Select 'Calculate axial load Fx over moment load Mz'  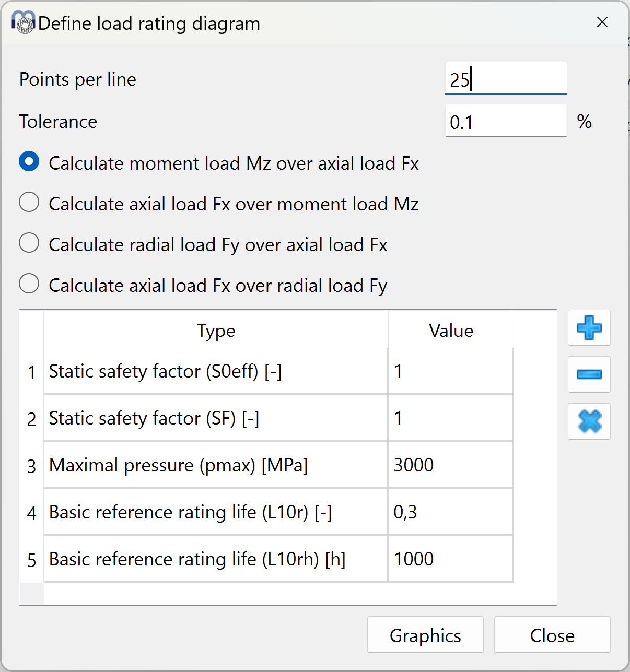(x=29, y=202)
